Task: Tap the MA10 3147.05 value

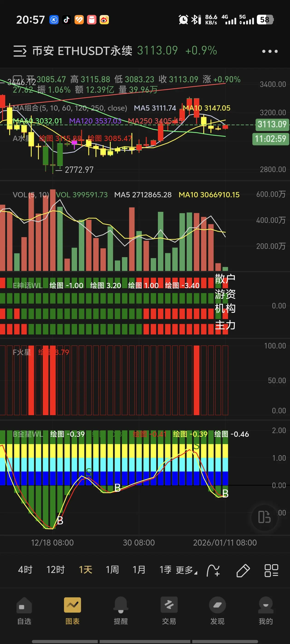Action: click(207, 108)
